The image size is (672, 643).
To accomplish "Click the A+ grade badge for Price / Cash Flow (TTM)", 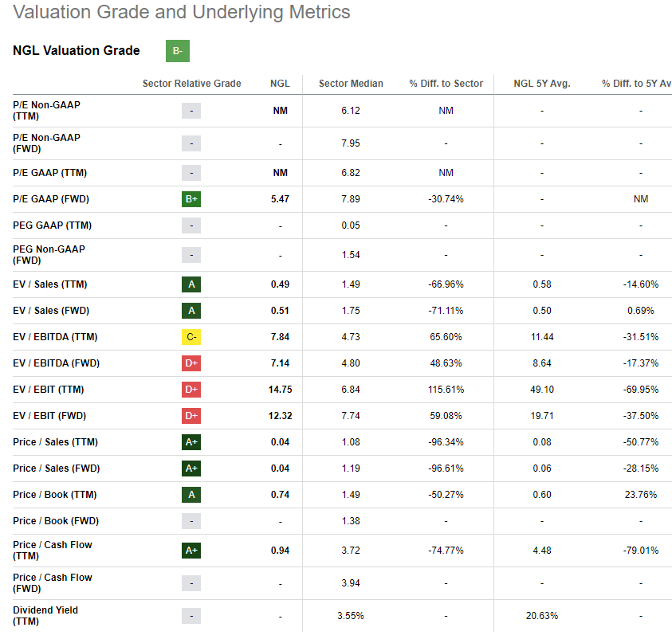I will pyautogui.click(x=191, y=550).
